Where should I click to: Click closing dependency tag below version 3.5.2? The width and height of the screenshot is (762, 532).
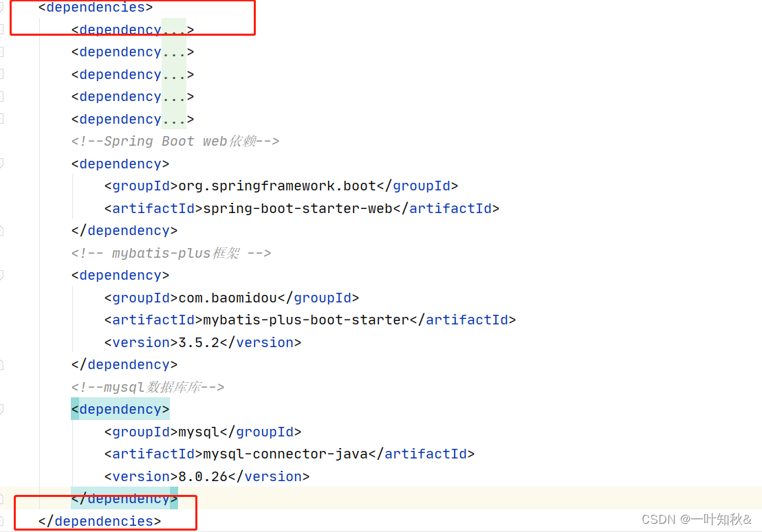click(x=124, y=365)
